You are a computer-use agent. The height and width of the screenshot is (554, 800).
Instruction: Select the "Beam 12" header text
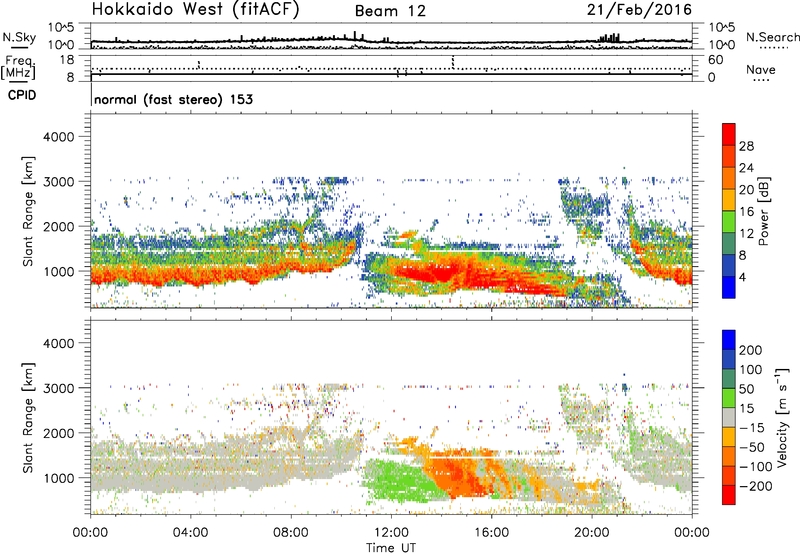click(390, 11)
